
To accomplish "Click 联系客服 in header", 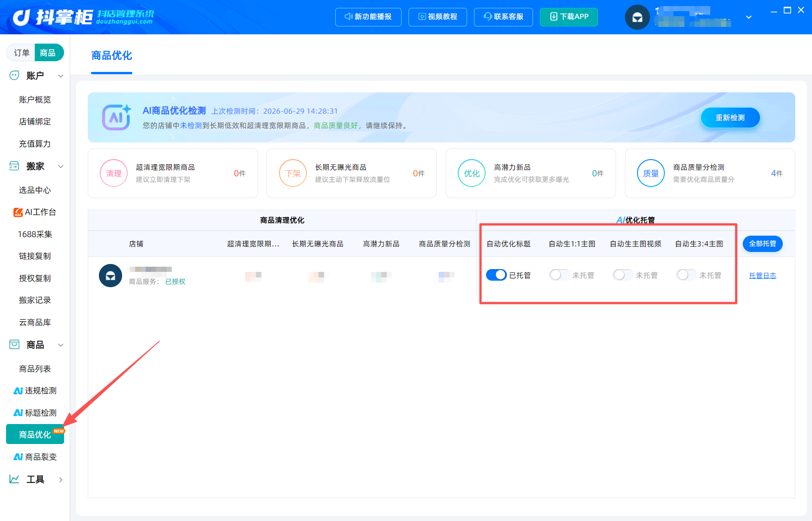I will coord(503,17).
